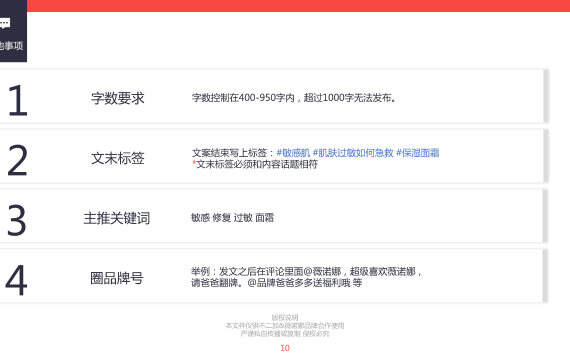
Task: Click the red asterisk tag note
Action: [255, 164]
